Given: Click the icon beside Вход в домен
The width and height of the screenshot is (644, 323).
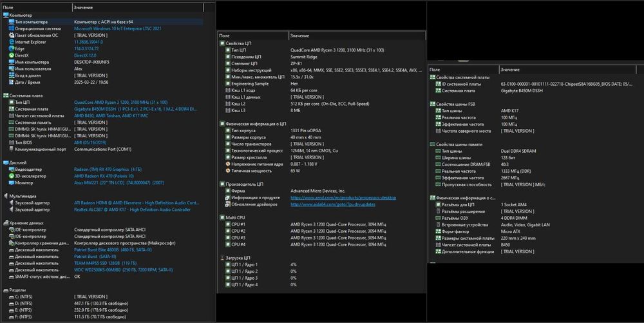Looking at the screenshot, I should click(x=12, y=75).
